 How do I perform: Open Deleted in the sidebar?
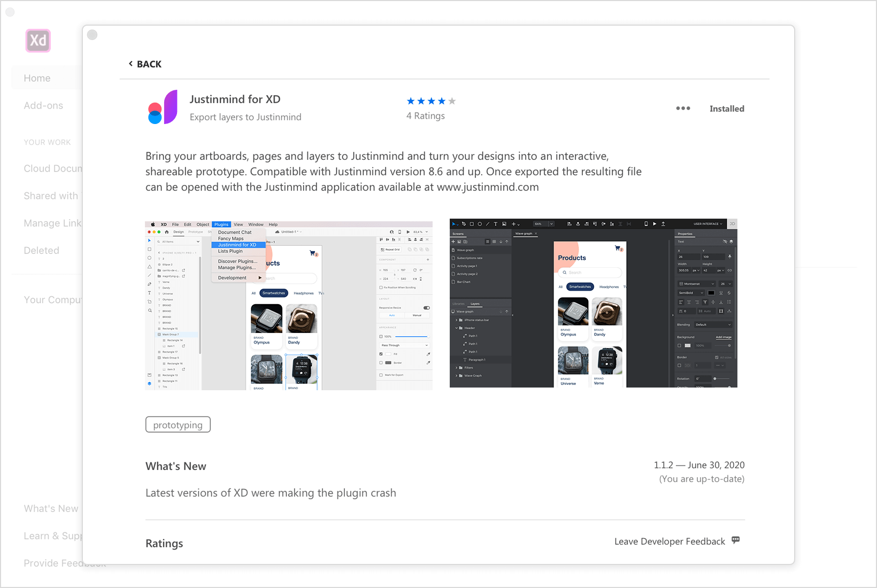tap(41, 250)
